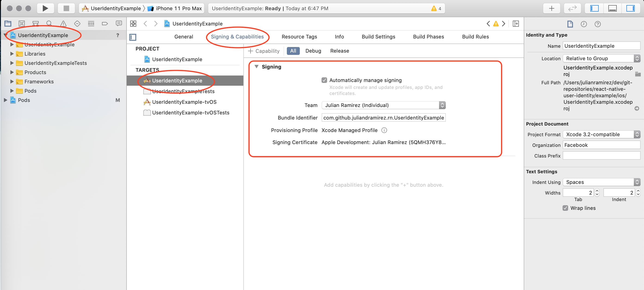Select the Debug configuration filter

313,51
